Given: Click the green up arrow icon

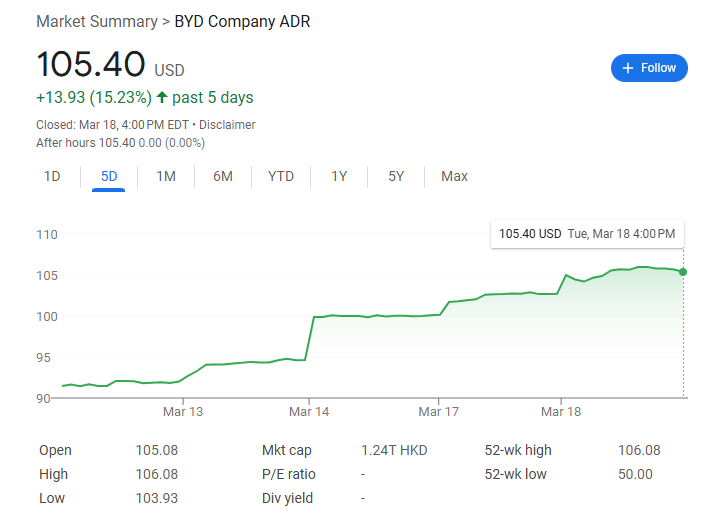Looking at the screenshot, I should pyautogui.click(x=162, y=98).
